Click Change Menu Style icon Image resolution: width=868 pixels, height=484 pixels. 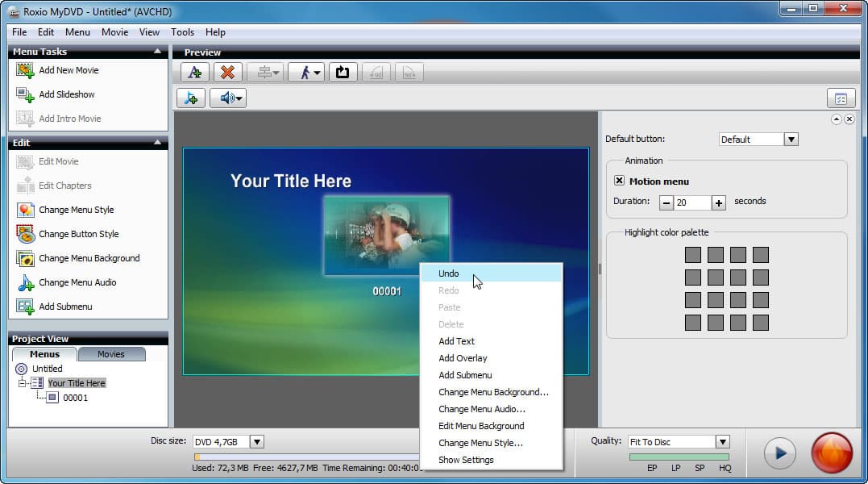click(26, 210)
